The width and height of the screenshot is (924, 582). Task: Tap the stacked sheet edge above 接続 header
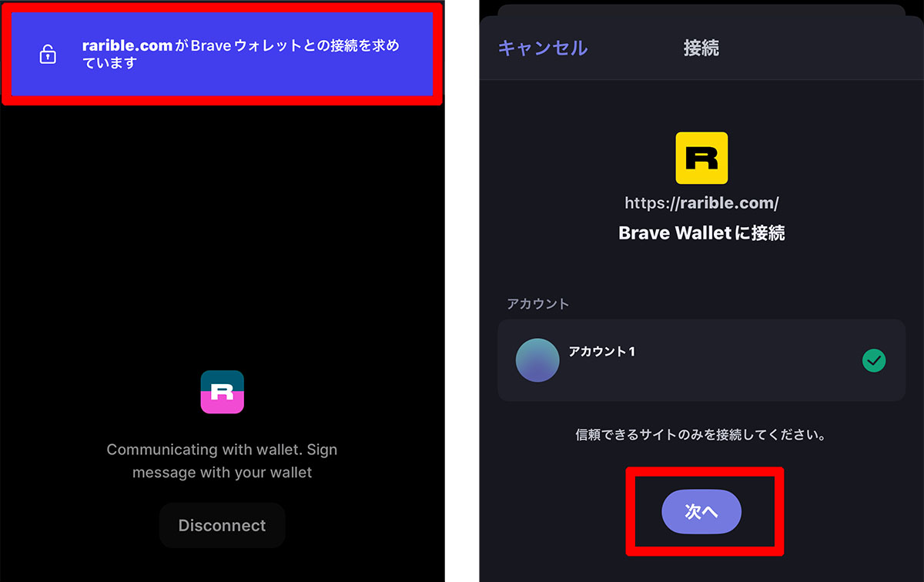coord(701,11)
